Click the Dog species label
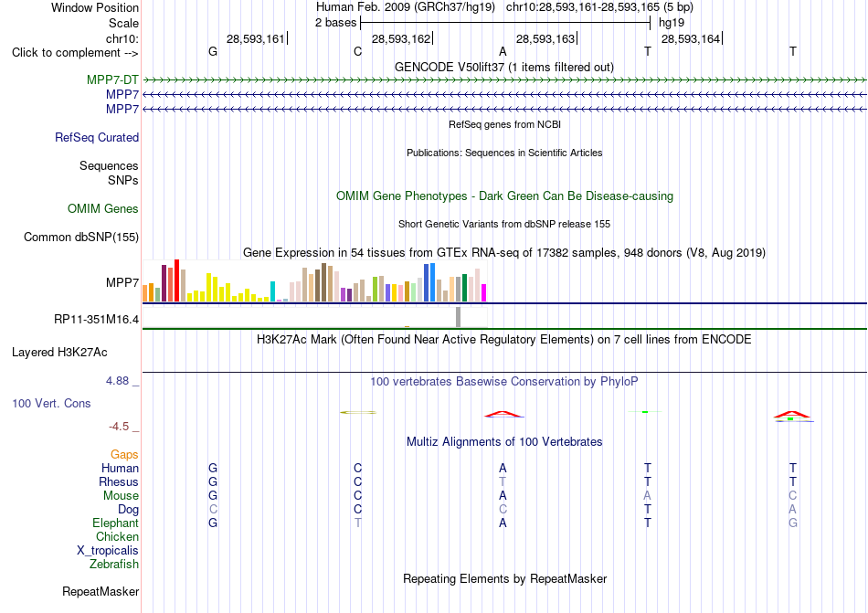The image size is (868, 613). [128, 510]
